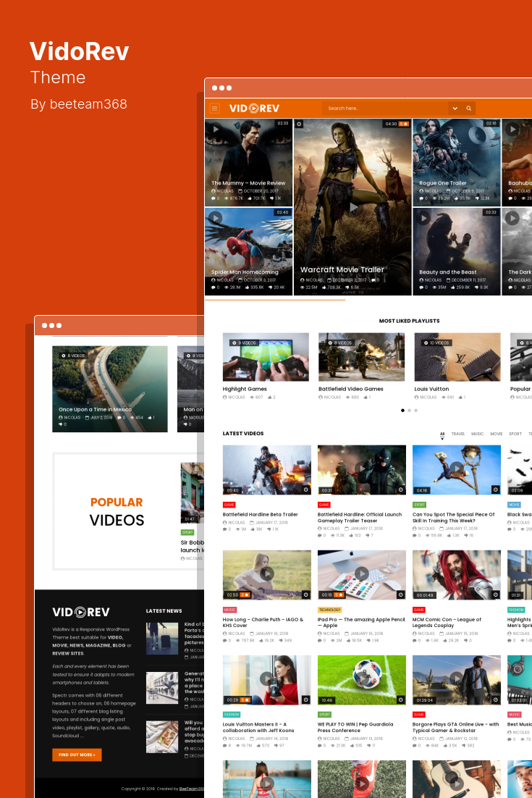This screenshot has width=532, height=798.
Task: Click the watch-later clock on the Warcraft poster
Action: coord(300,124)
